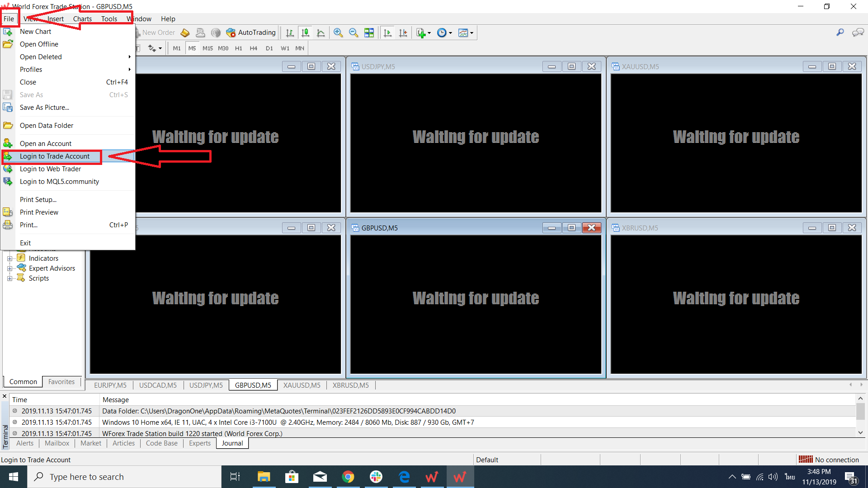Select the M30 timeframe

[x=223, y=48]
